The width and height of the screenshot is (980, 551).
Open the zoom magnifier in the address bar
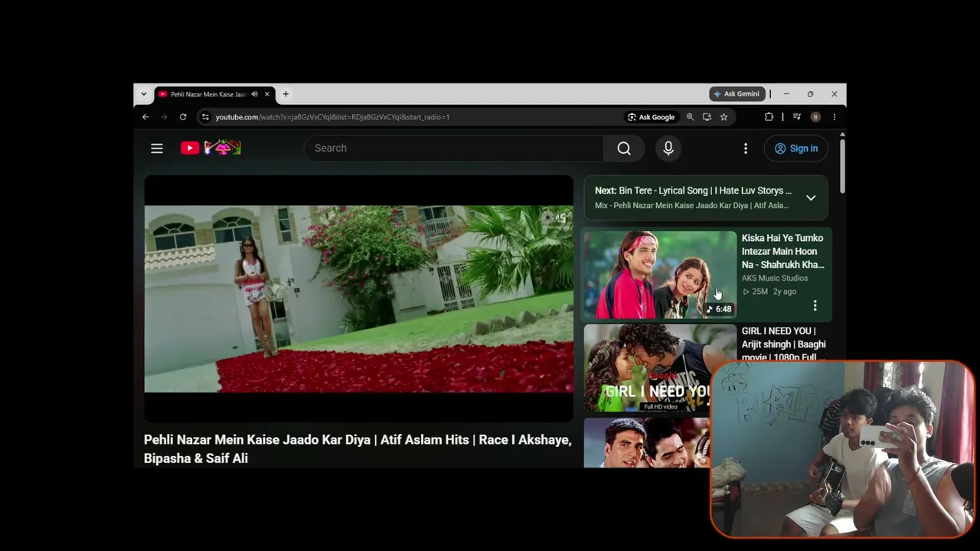(690, 117)
